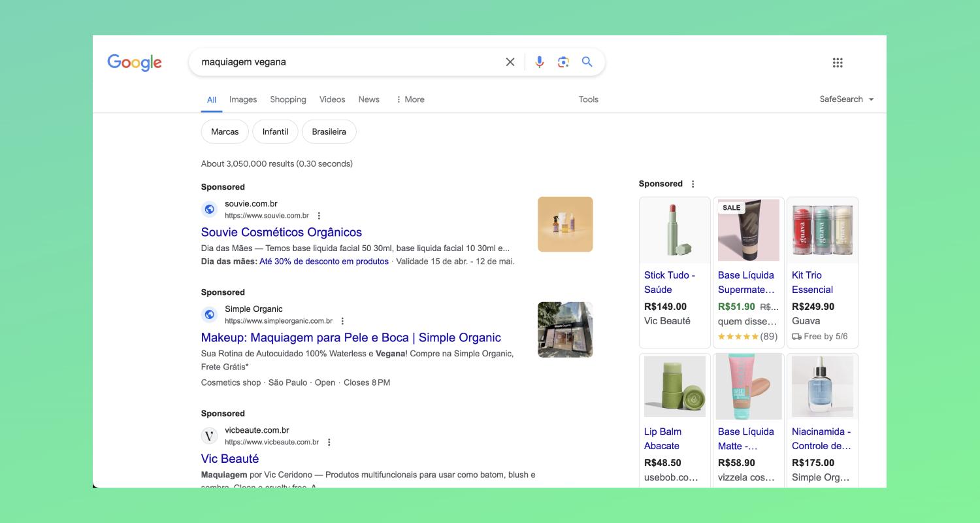Click the Google logo
Screen dimensions: 980x523
pyautogui.click(x=134, y=62)
